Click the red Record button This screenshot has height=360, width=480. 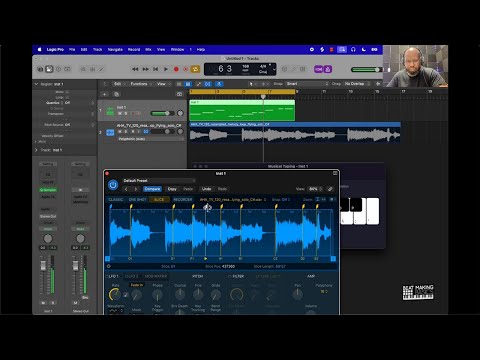pyautogui.click(x=176, y=69)
